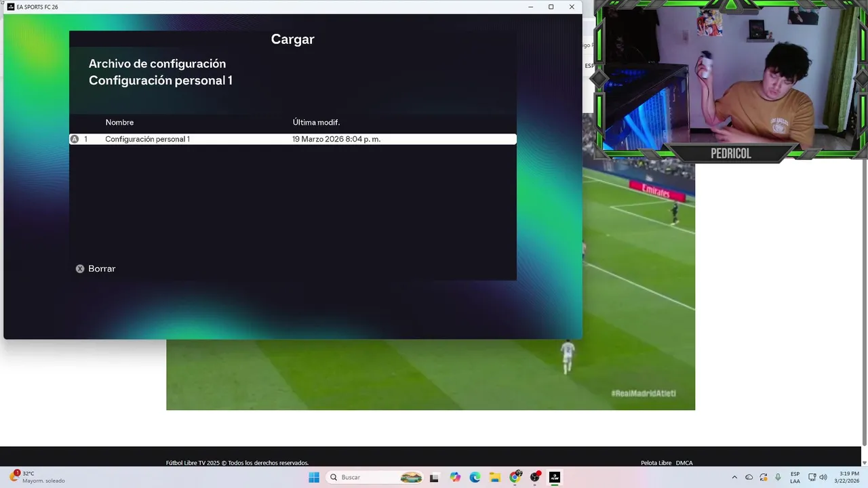
Task: Select the Configuración personal 1 save row
Action: pyautogui.click(x=292, y=139)
